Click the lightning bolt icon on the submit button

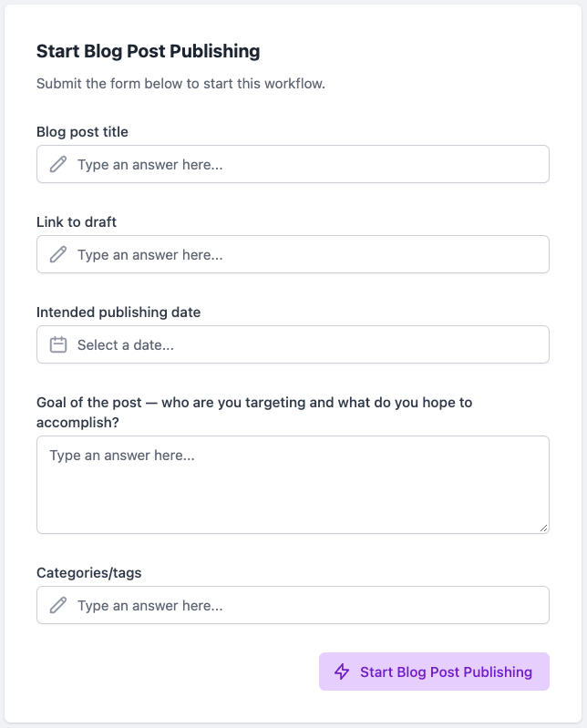[342, 672]
